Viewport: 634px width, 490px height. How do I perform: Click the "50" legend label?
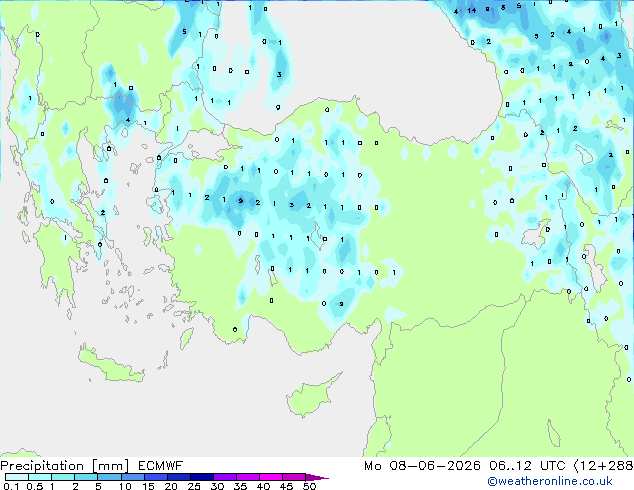(x=309, y=486)
